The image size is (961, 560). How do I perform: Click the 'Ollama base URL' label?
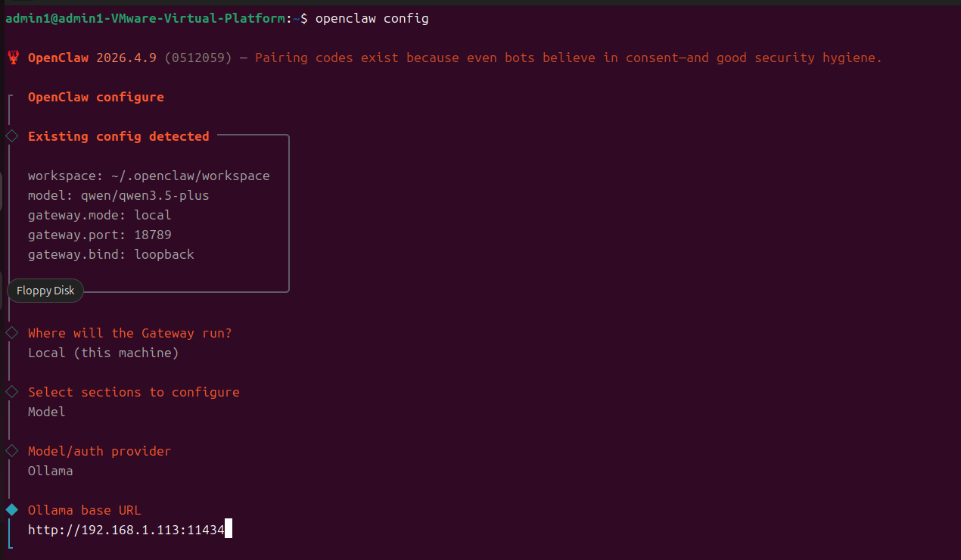click(x=85, y=510)
